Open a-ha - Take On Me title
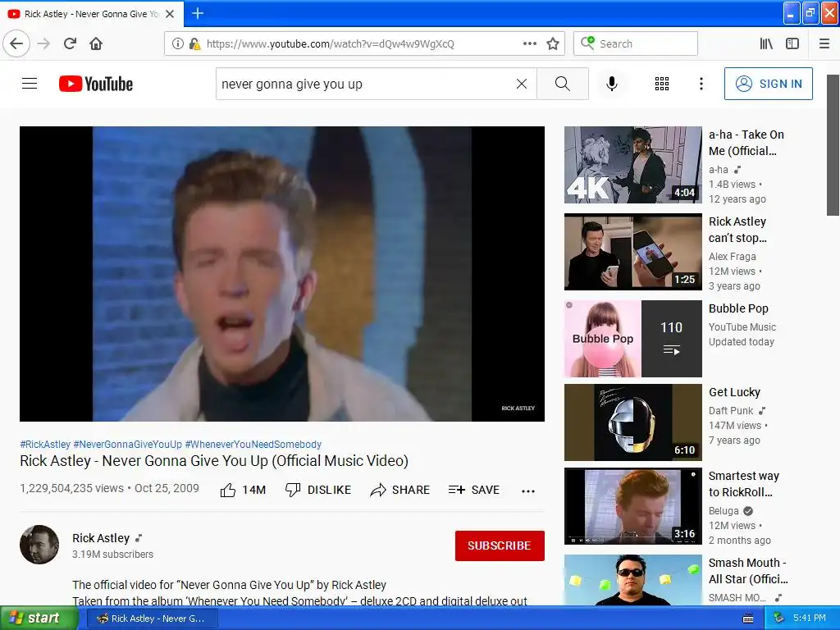Image resolution: width=840 pixels, height=630 pixels. 746,143
